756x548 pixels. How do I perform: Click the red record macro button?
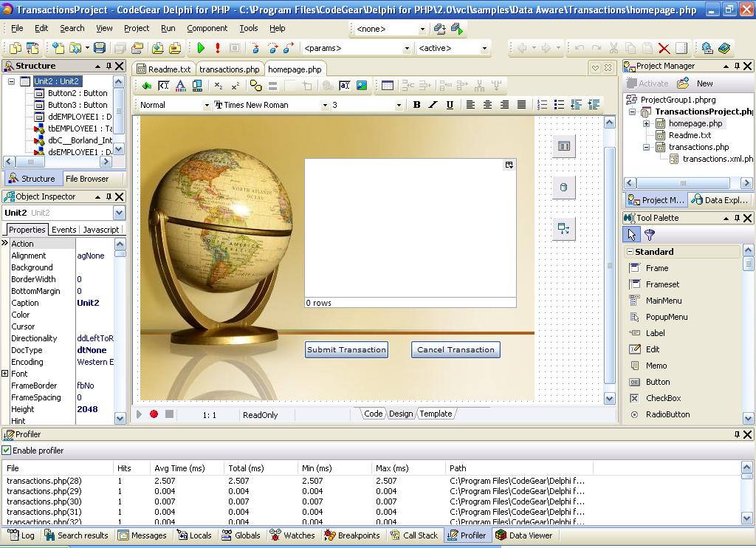[154, 414]
